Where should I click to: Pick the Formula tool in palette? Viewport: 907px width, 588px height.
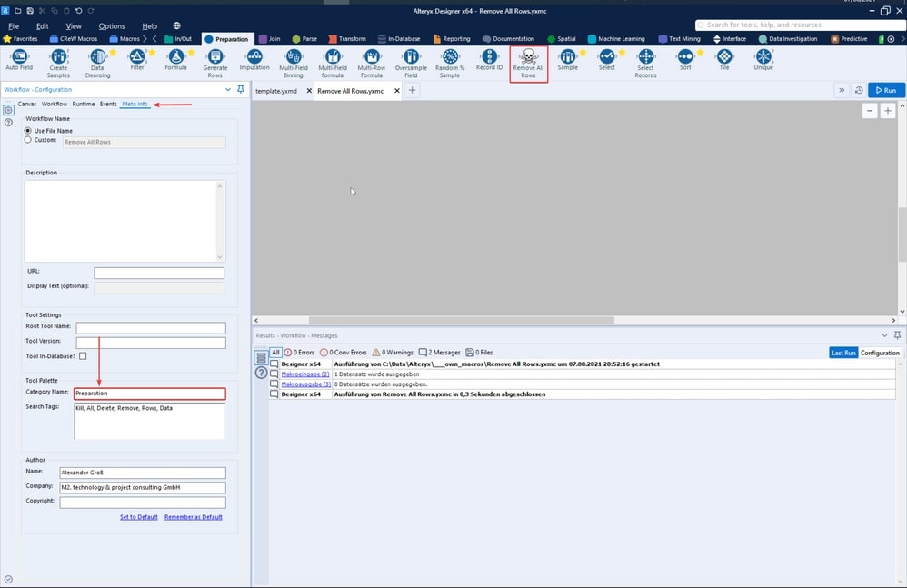click(175, 57)
